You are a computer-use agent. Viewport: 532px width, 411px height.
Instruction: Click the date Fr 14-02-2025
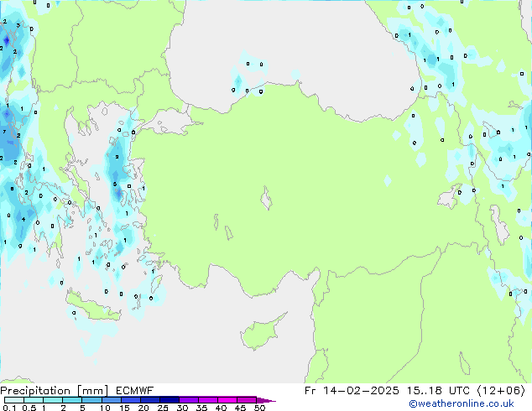click(357, 390)
